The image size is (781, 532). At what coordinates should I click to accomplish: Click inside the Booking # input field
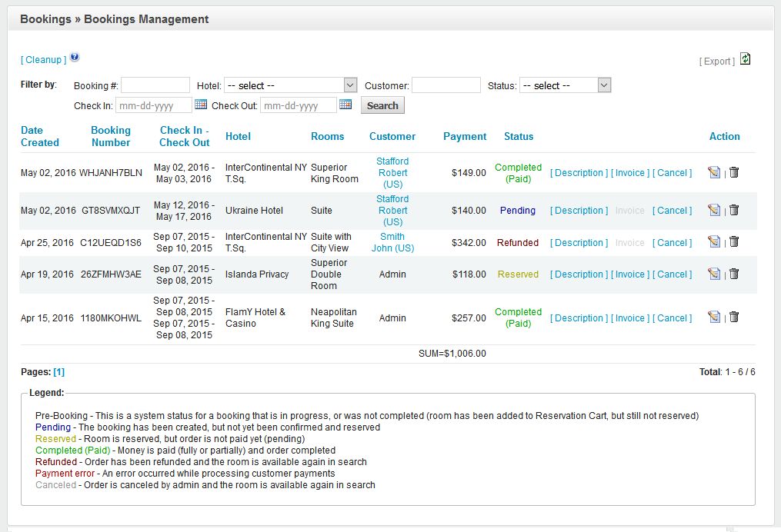[x=155, y=85]
